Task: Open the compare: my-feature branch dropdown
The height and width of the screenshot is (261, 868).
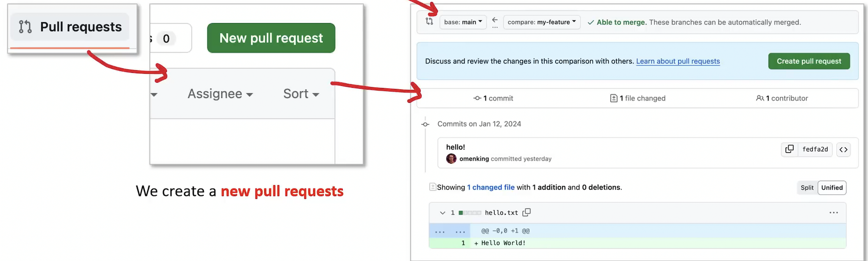Action: coord(542,22)
